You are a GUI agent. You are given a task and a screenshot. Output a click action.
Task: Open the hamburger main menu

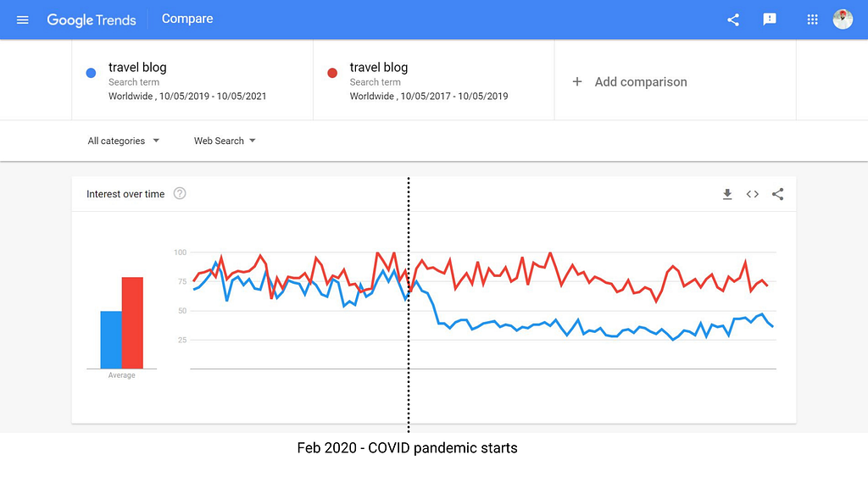tap(23, 19)
